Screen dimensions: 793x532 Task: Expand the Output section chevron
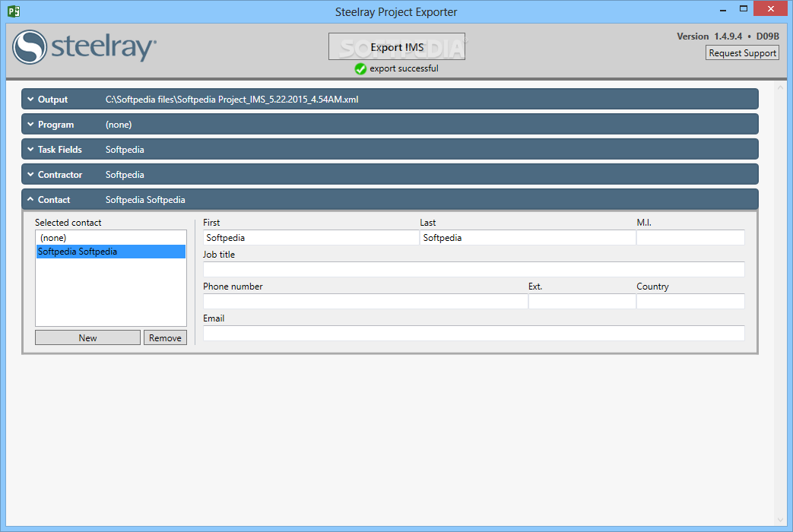[x=30, y=99]
